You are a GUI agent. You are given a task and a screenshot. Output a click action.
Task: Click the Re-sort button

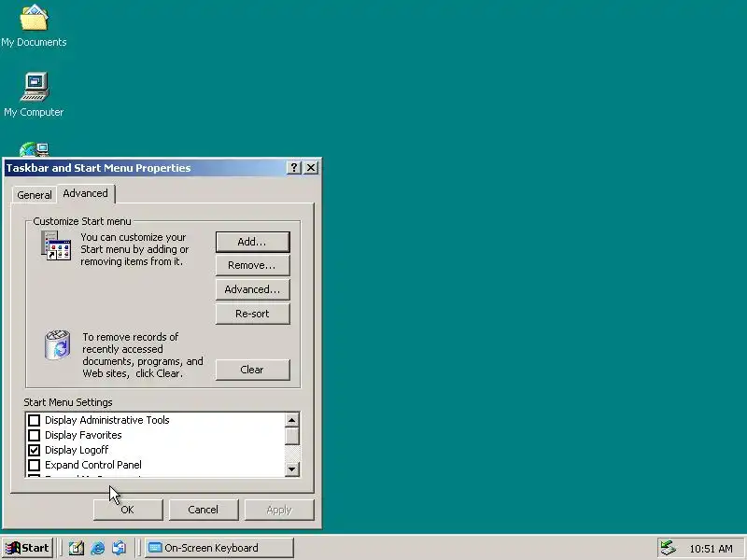click(252, 314)
